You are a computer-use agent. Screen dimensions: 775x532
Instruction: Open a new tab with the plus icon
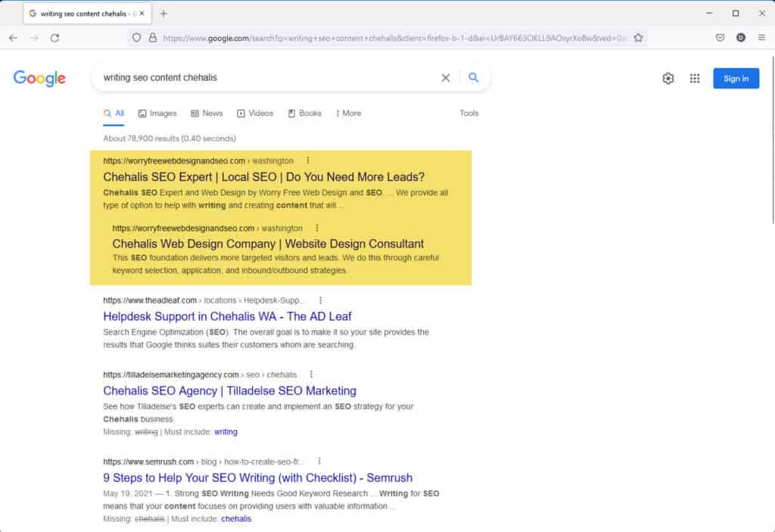(x=163, y=14)
